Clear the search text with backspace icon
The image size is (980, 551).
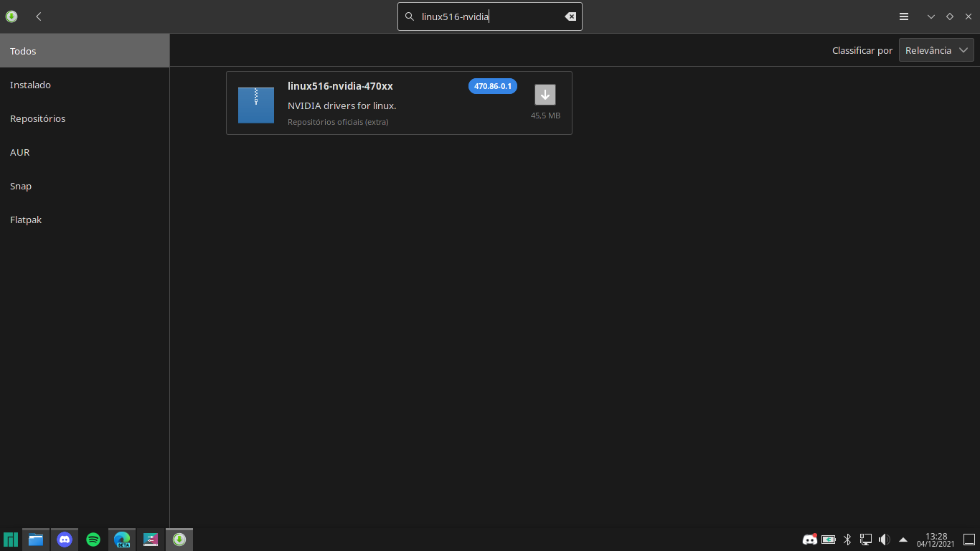click(x=570, y=17)
